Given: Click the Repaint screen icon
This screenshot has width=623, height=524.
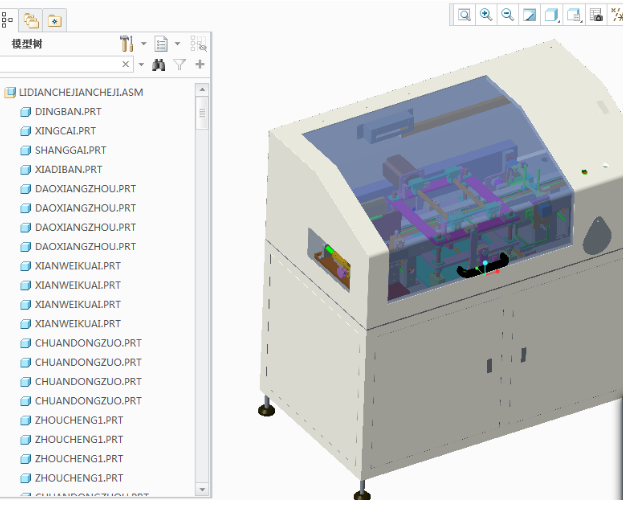Looking at the screenshot, I should 529,15.
